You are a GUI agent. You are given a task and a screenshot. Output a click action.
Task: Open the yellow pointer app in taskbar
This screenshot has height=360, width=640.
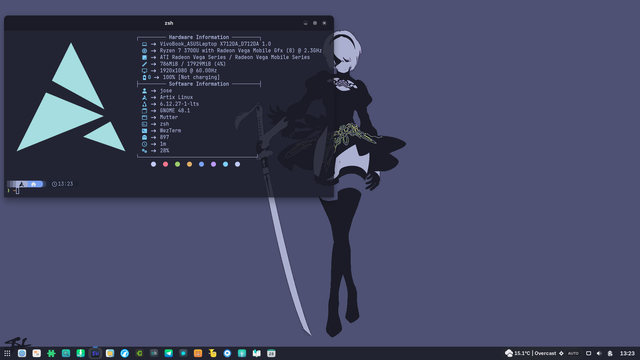click(x=213, y=353)
